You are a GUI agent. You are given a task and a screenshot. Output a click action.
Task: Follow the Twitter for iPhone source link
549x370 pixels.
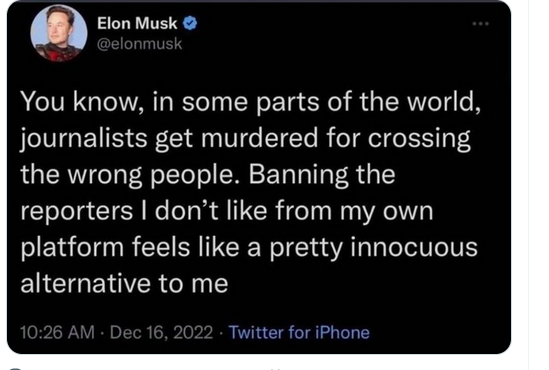coord(299,332)
